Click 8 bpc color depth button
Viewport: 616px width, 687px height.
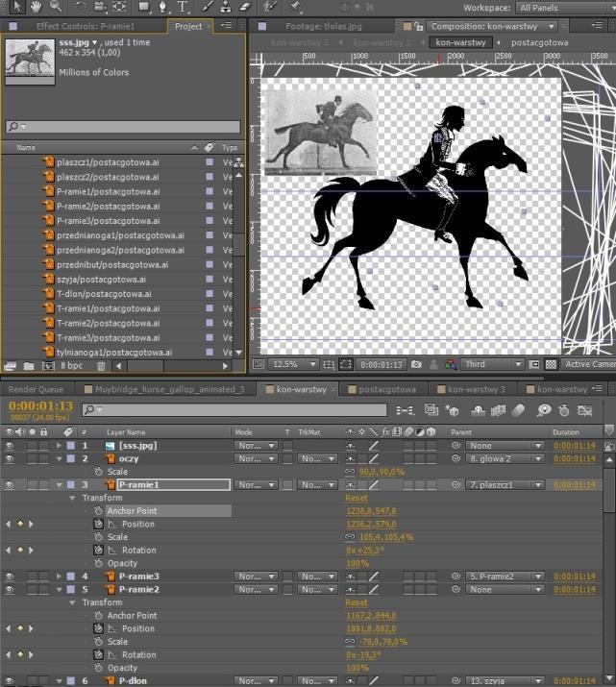71,365
